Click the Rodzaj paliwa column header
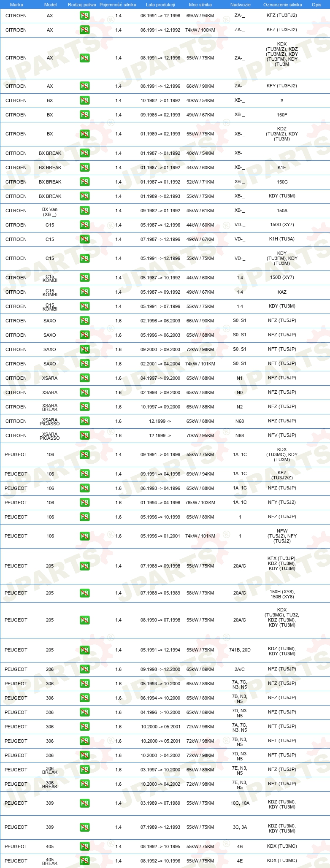330x868 pixels. [x=82, y=5]
